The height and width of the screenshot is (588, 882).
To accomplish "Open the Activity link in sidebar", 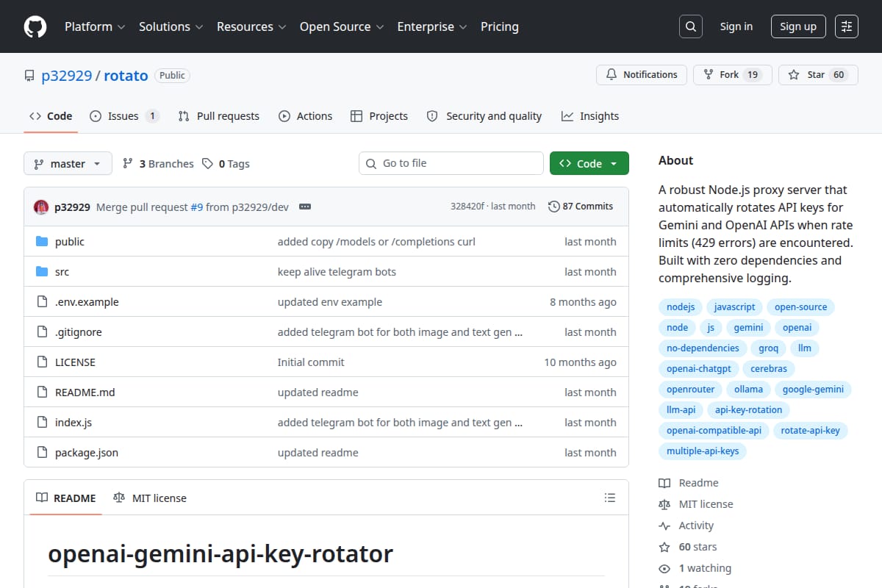I will [686, 526].
